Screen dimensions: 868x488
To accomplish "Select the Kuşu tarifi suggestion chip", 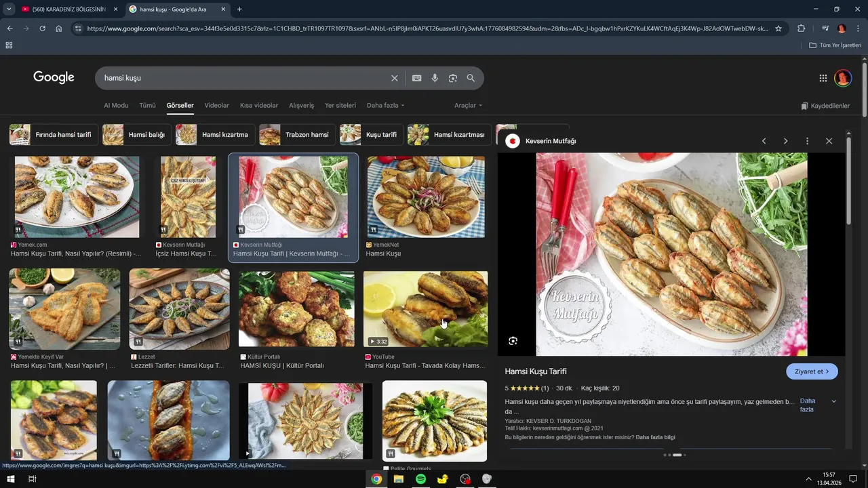I will click(371, 135).
